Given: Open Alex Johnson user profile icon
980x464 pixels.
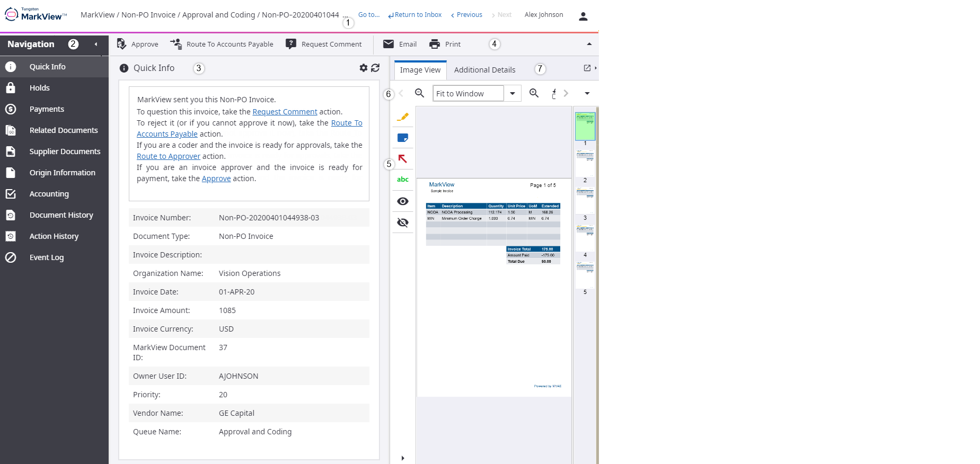Looking at the screenshot, I should [x=583, y=16].
